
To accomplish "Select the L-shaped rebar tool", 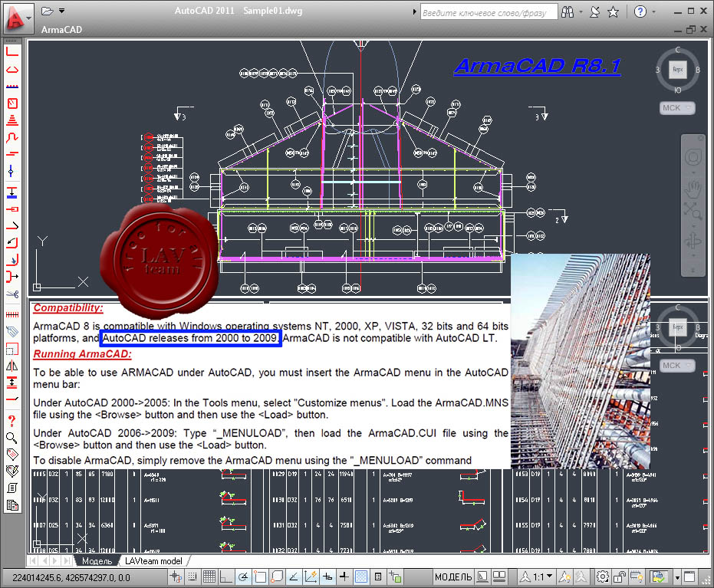I will [12, 51].
